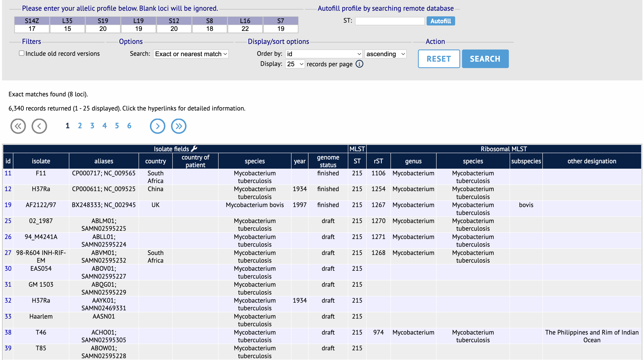644x360 pixels.
Task: Go to results page 6
Action: [129, 126]
